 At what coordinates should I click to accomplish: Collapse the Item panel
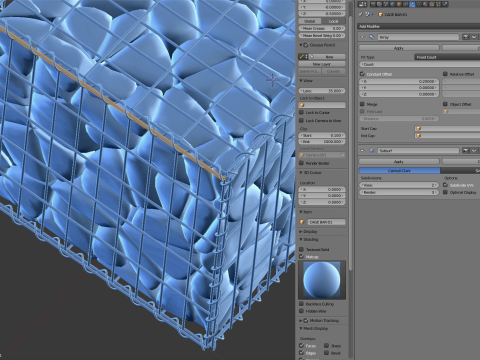tap(300, 212)
